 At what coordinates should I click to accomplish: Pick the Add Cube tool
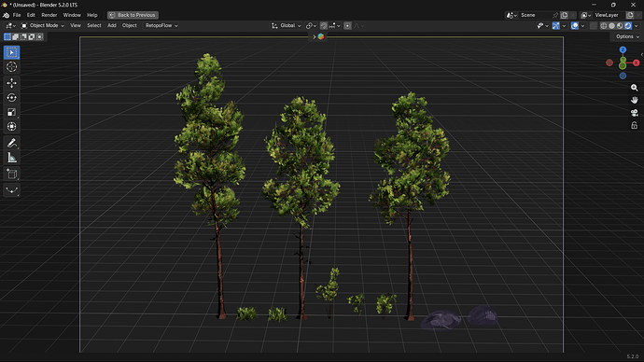(11, 174)
